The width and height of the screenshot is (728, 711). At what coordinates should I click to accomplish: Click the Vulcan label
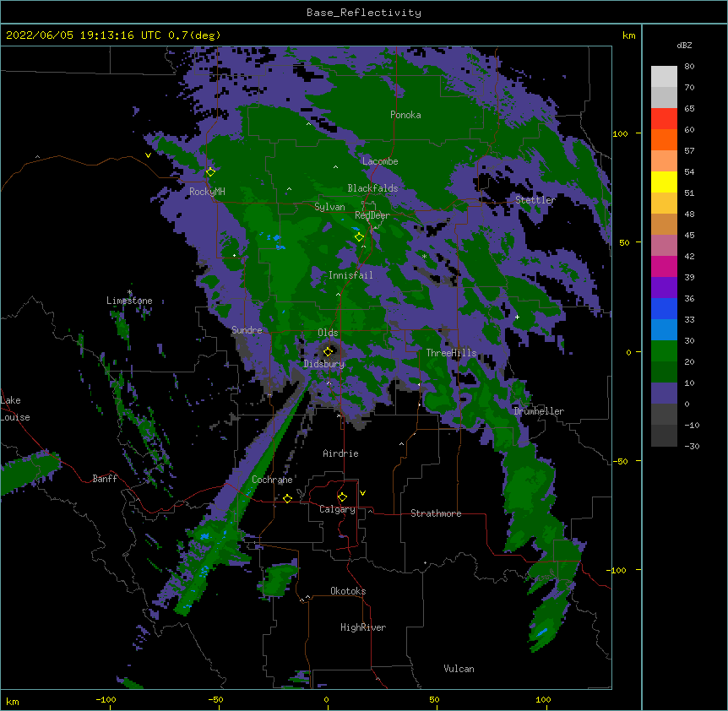point(459,669)
